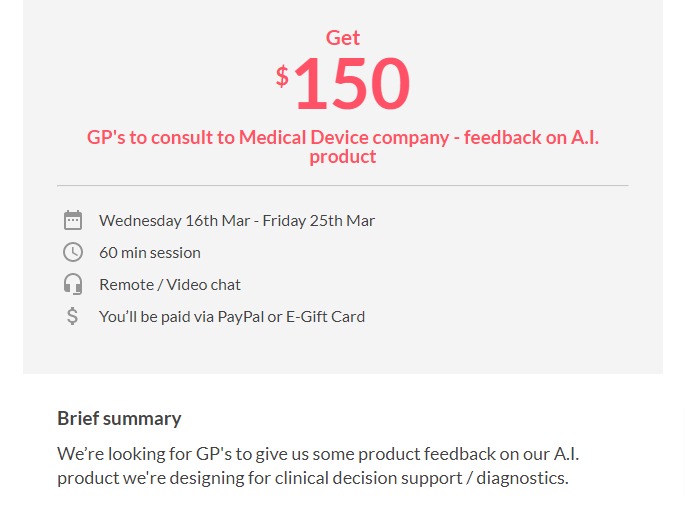The image size is (685, 514).
Task: Click the horizontal divider line under the title
Action: 342,186
